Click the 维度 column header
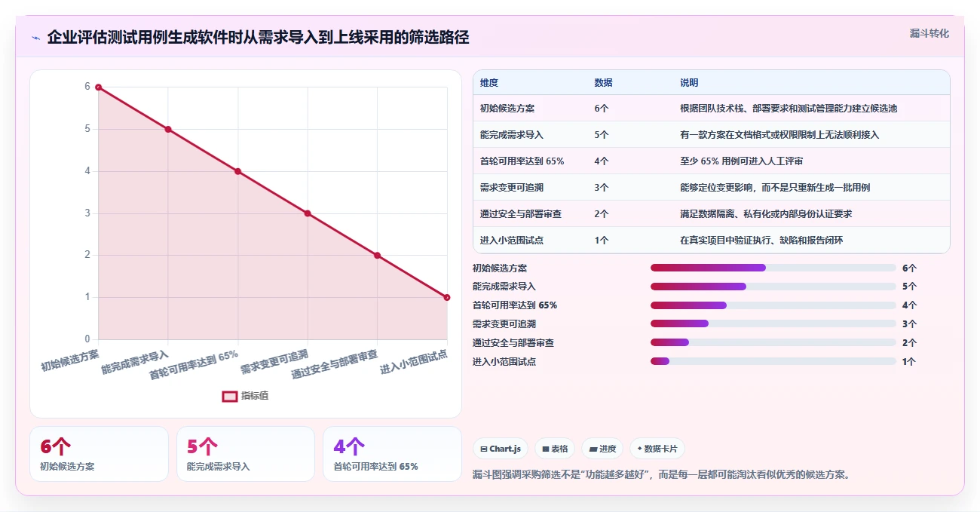The width and height of the screenshot is (980, 512). pos(489,83)
